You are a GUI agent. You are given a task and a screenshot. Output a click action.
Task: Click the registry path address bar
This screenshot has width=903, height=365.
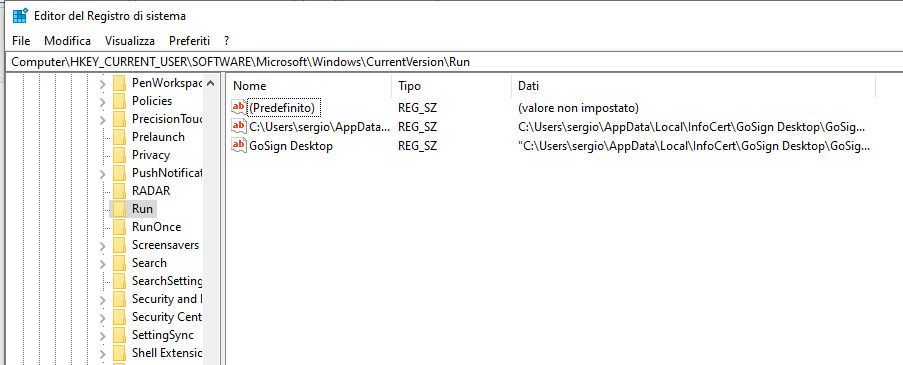click(x=452, y=62)
